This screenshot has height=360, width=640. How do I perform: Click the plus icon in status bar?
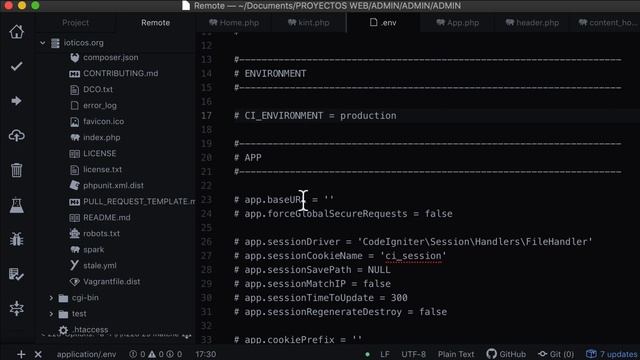[21, 354]
